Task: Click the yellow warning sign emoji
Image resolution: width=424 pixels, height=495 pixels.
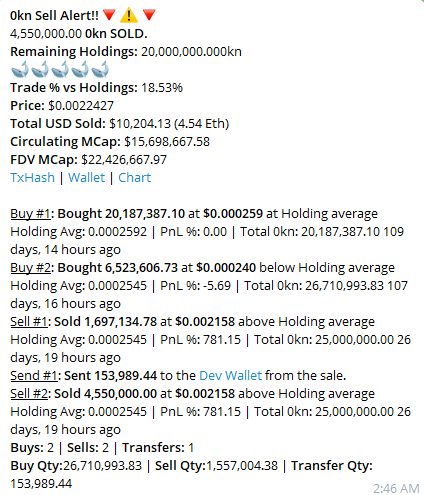Action: pyautogui.click(x=129, y=15)
